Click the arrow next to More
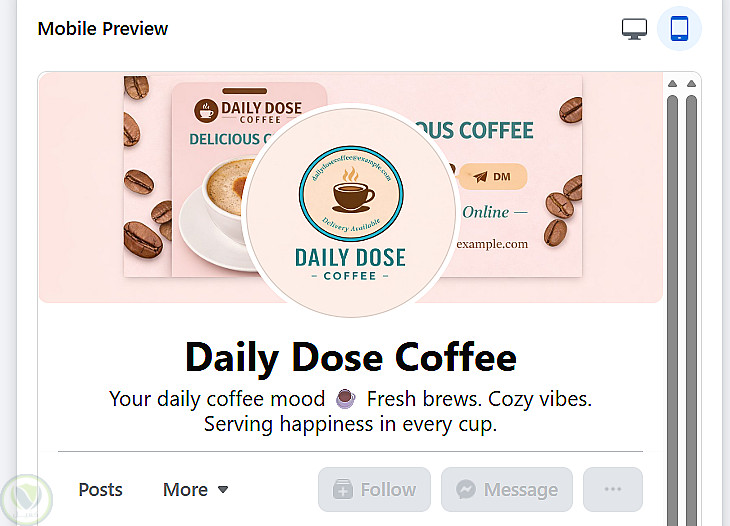The image size is (730, 526). point(223,490)
